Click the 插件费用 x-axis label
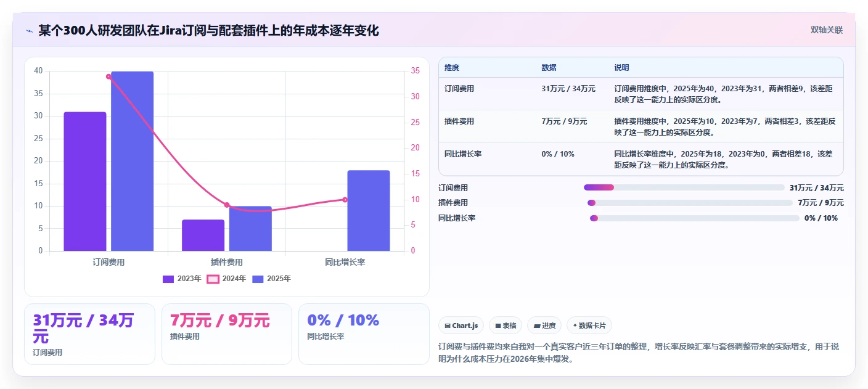This screenshot has width=868, height=389. click(x=227, y=262)
